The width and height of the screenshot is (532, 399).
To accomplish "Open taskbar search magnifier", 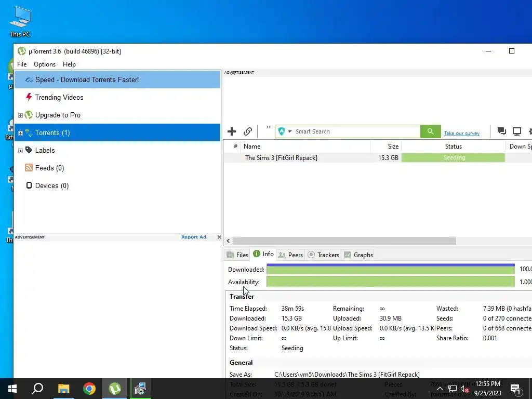I will [37, 389].
